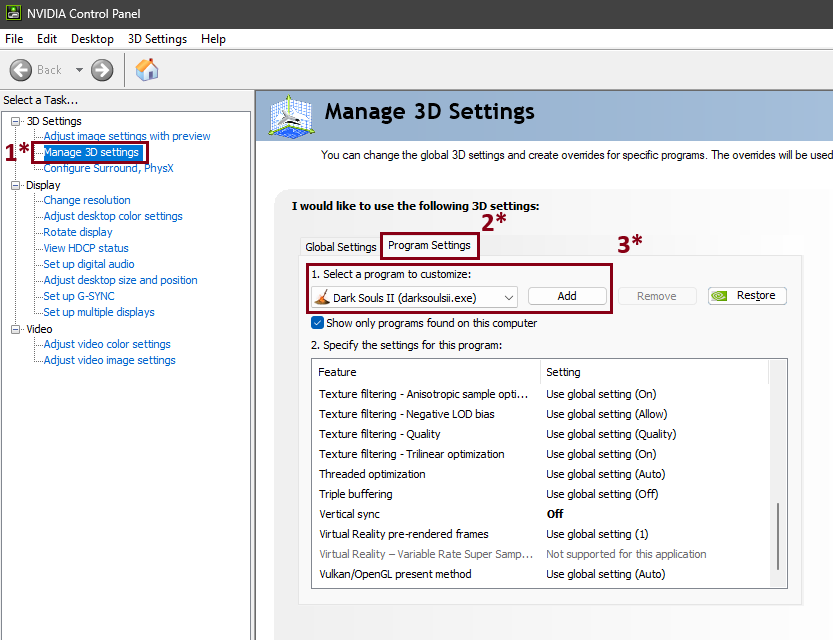Screen dimensions: 833x640
Task: Click the Remove button
Action: pos(657,296)
